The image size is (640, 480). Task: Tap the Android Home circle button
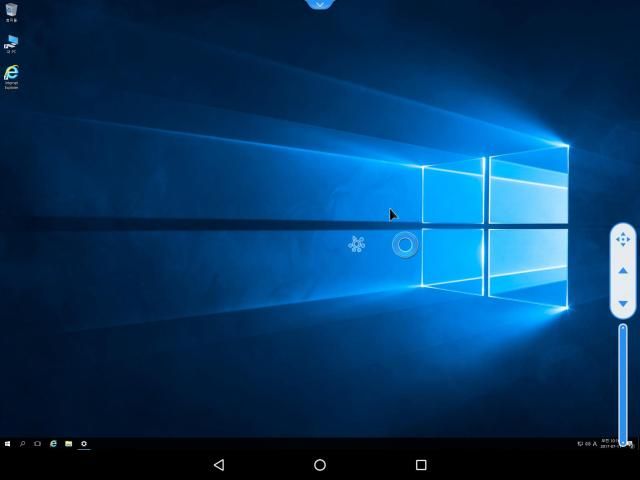point(320,465)
